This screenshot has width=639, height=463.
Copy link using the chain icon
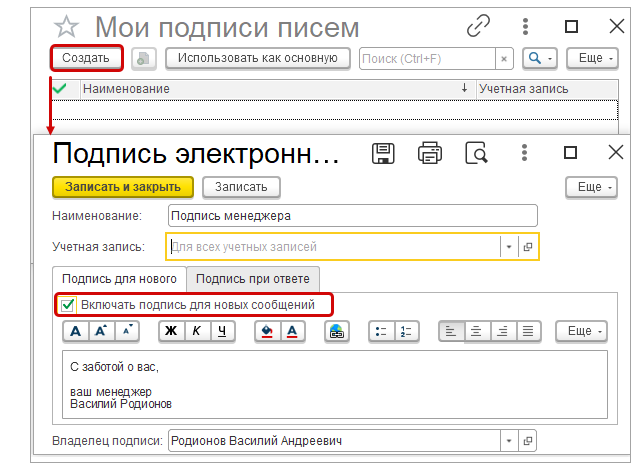(x=479, y=26)
